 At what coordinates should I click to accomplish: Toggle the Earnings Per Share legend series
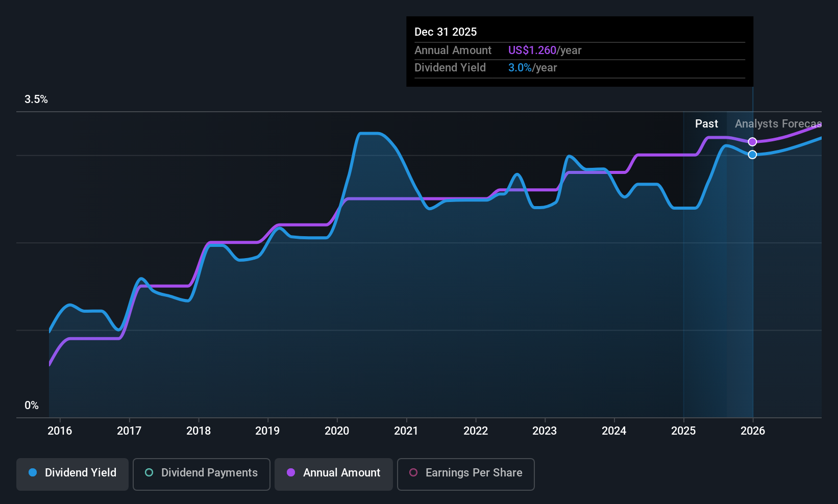point(465,474)
